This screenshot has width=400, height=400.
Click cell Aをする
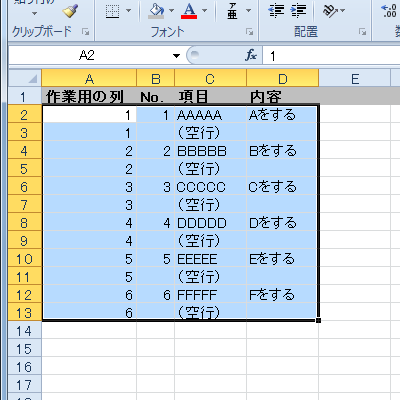[x=283, y=115]
